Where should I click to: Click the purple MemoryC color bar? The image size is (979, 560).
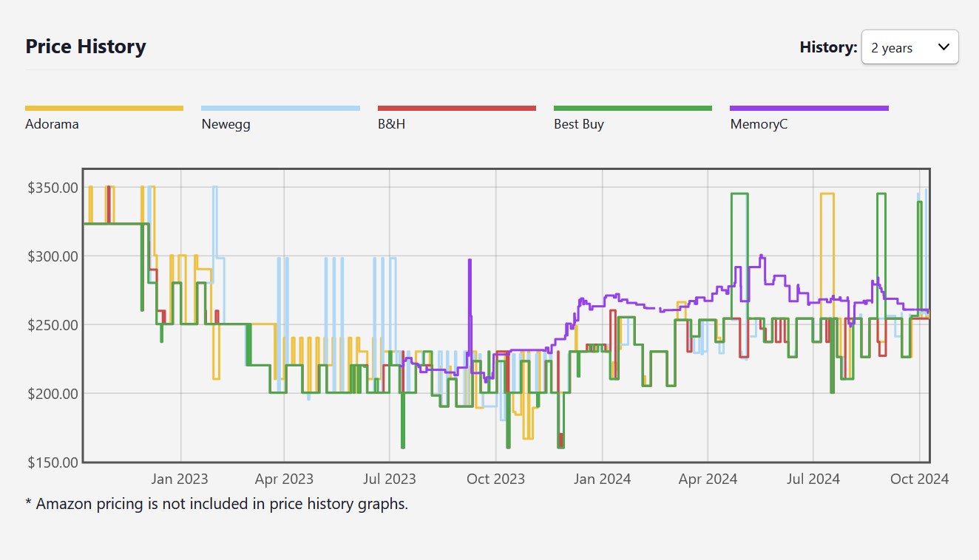(809, 109)
